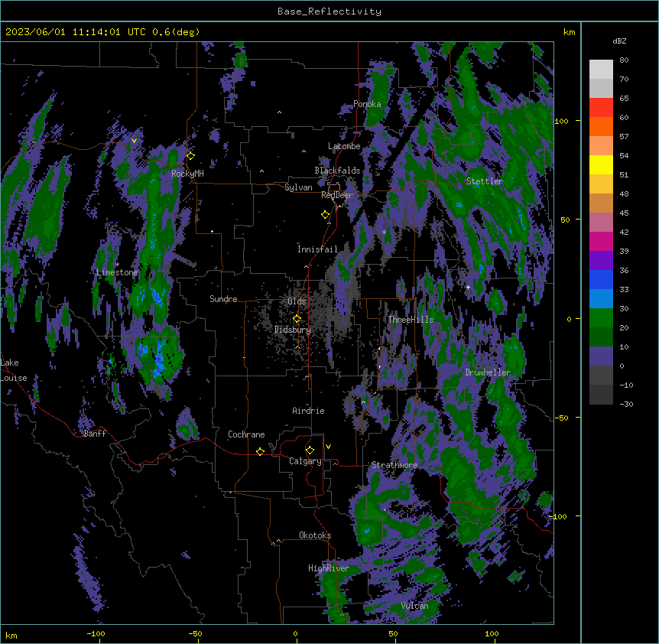Click the 0 tick on bottom axis

(x=295, y=633)
